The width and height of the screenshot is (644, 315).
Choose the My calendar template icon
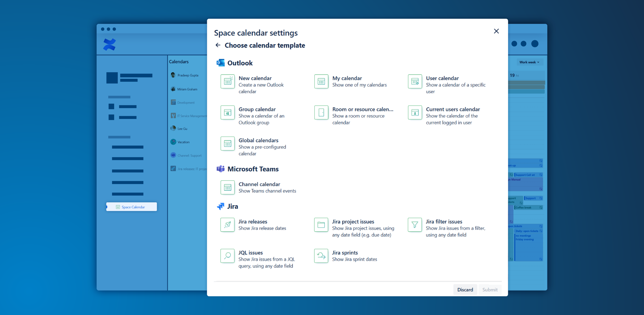321,82
